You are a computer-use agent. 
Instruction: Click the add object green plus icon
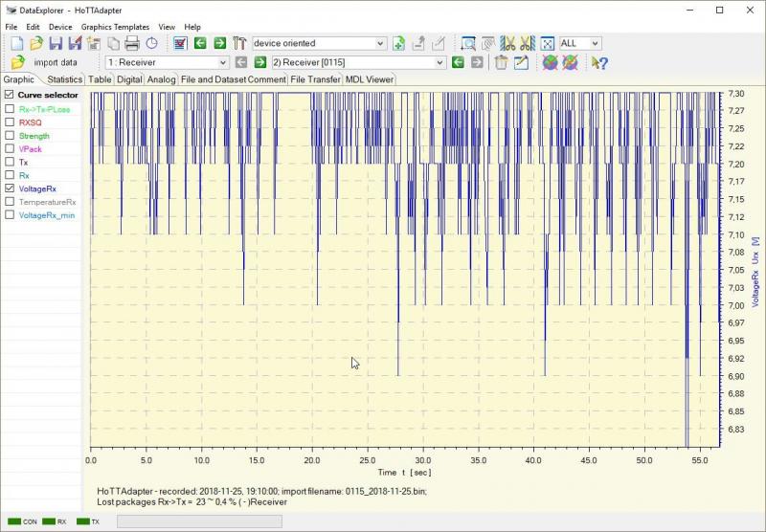click(399, 44)
